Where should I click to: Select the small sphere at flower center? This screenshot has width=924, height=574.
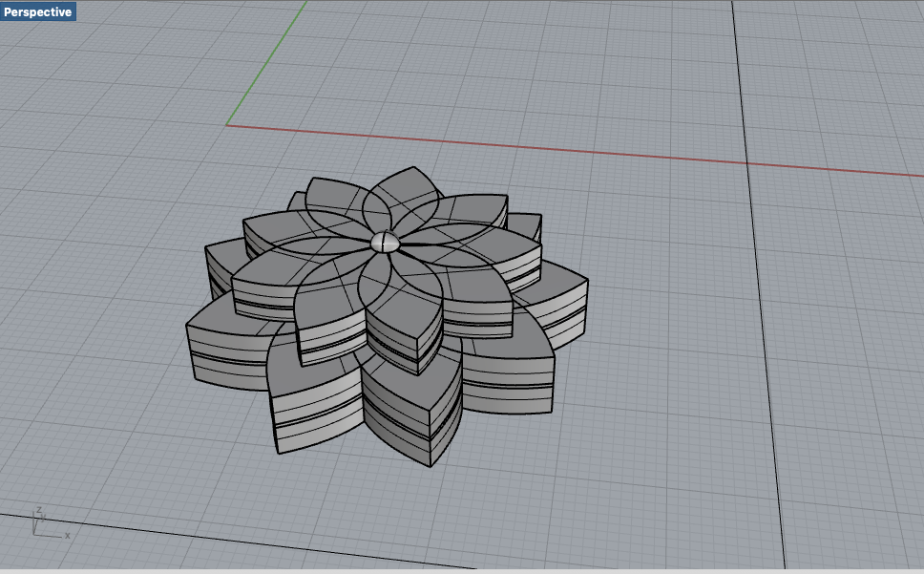click(386, 243)
